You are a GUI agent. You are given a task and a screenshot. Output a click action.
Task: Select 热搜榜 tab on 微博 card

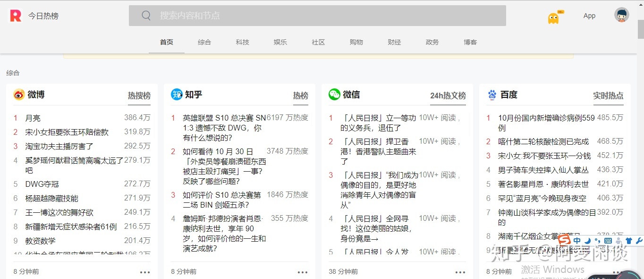click(139, 96)
